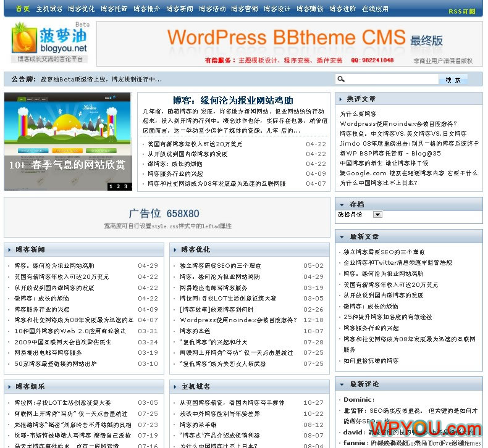Image resolution: width=488 pixels, height=448 pixels.
Task: Go to slide 1 of the slideshow
Action: click(111, 186)
